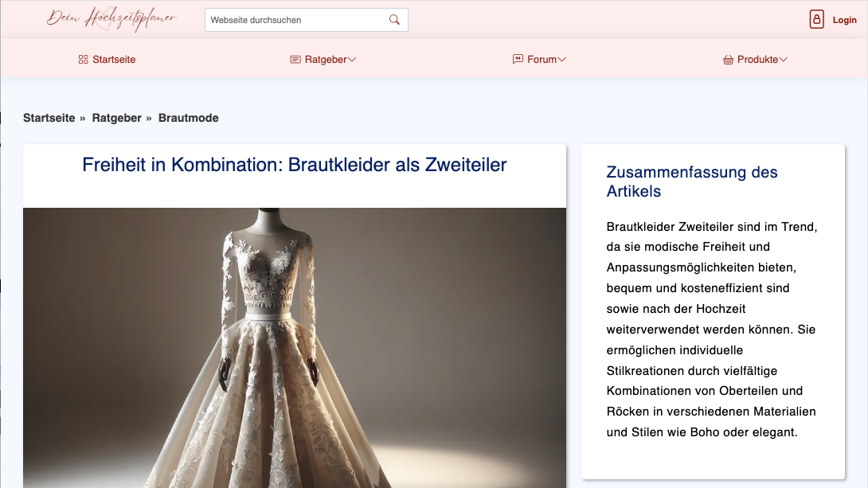Open Startseite from the breadcrumb trail
This screenshot has width=868, height=488.
point(49,117)
